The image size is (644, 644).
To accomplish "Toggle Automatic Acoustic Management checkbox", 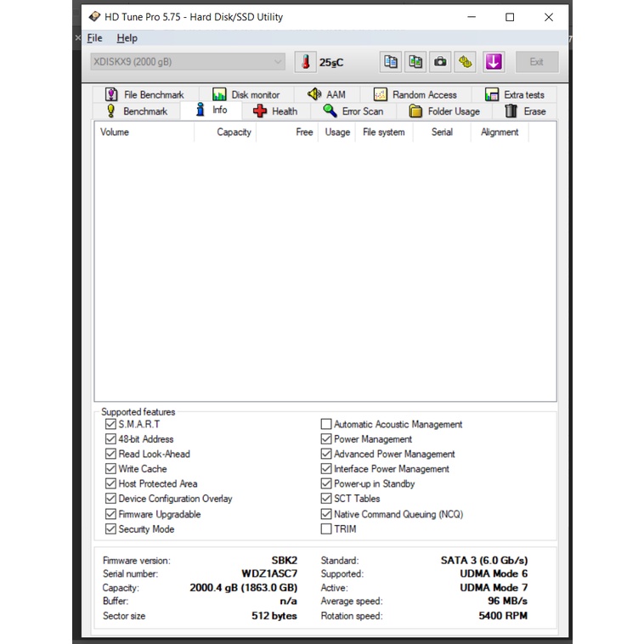I will (x=326, y=424).
